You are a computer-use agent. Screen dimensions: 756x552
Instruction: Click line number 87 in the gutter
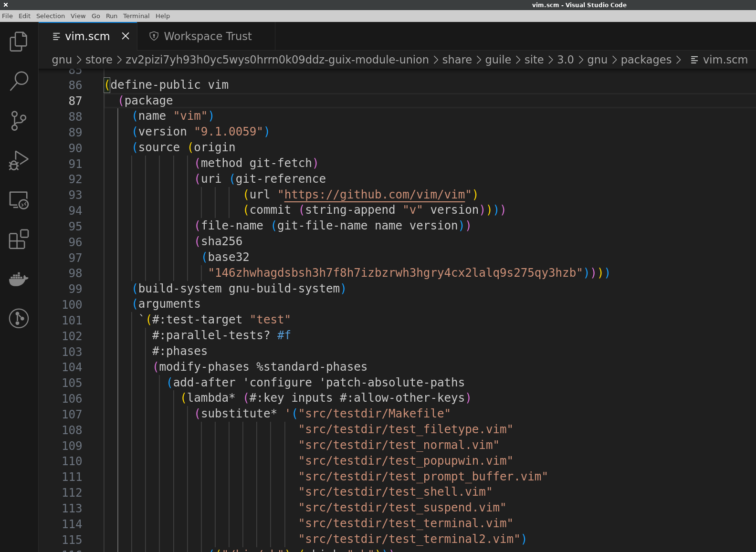tap(75, 101)
